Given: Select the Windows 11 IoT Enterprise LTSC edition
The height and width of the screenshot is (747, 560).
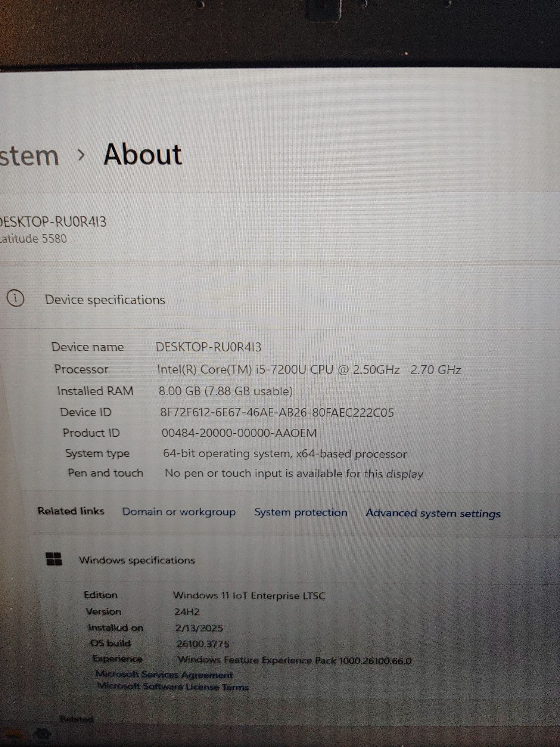Looking at the screenshot, I should pos(249,595).
